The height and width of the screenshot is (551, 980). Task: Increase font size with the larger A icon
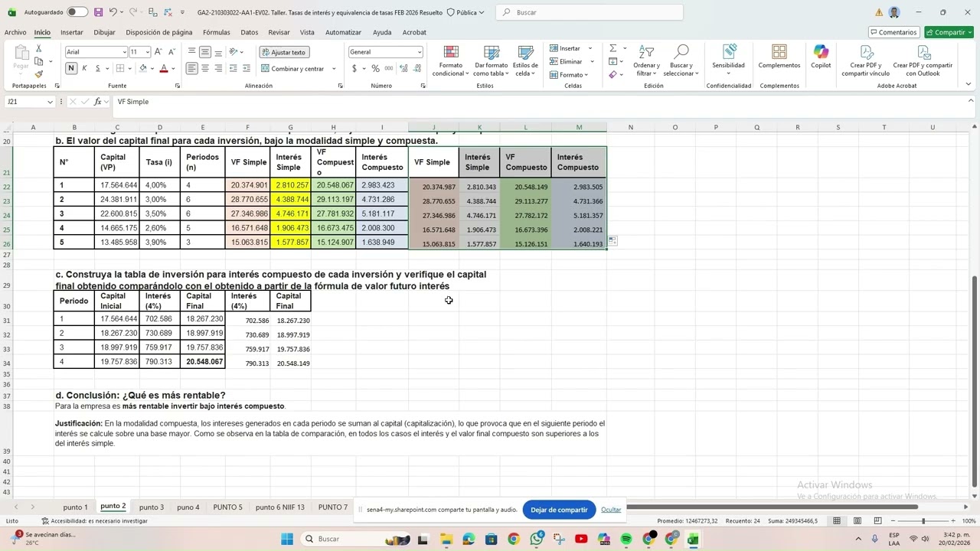pos(158,52)
